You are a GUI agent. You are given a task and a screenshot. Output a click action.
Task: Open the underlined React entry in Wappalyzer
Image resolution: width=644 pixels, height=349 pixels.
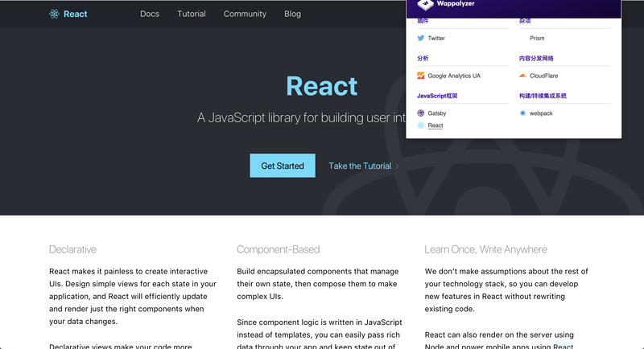(436, 125)
